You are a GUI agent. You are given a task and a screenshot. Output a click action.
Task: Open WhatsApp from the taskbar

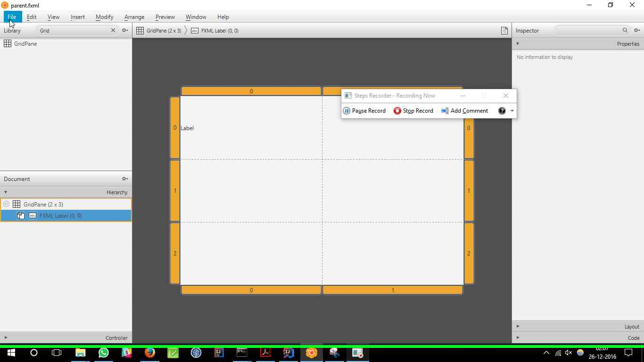click(x=104, y=353)
